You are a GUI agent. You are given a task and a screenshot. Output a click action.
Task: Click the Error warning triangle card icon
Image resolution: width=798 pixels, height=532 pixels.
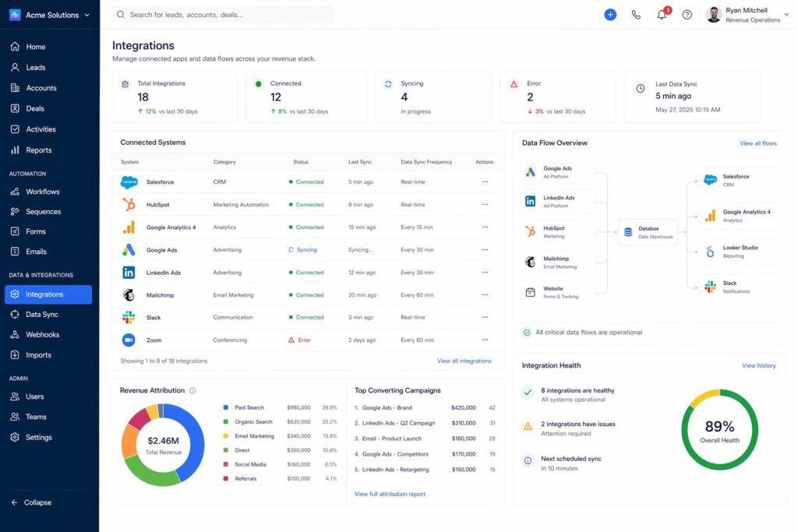[514, 84]
